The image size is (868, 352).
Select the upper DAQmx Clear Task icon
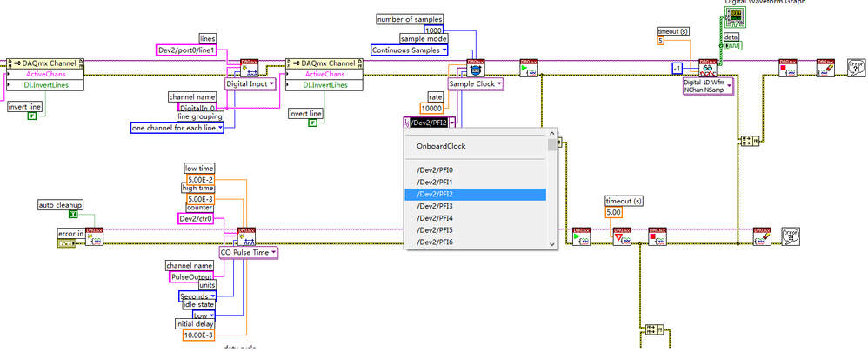[x=825, y=68]
